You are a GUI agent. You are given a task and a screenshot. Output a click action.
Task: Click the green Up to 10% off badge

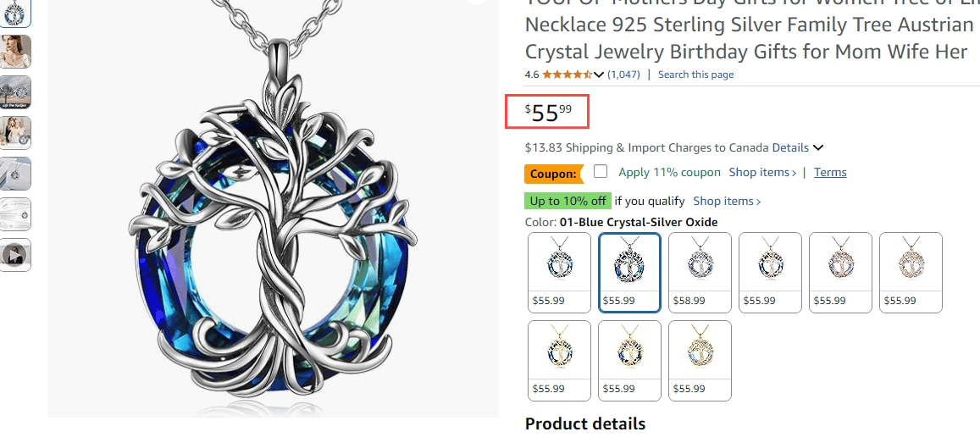[x=568, y=202]
